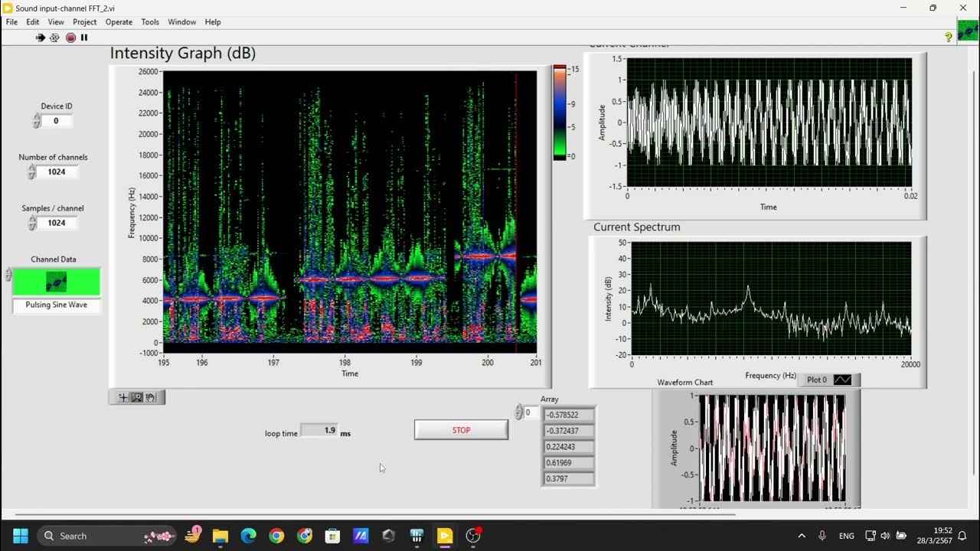Adjust the Array index stepper arrows
This screenshot has height=551, width=980.
click(x=518, y=412)
